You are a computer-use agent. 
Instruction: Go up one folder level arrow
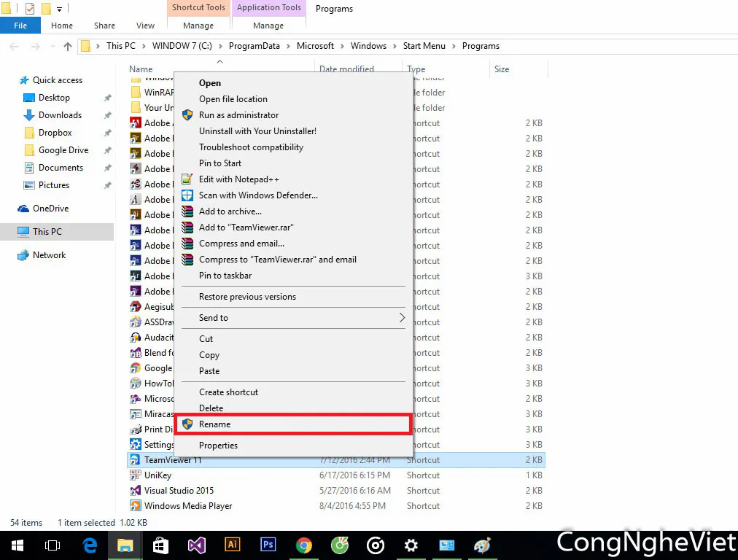click(68, 46)
